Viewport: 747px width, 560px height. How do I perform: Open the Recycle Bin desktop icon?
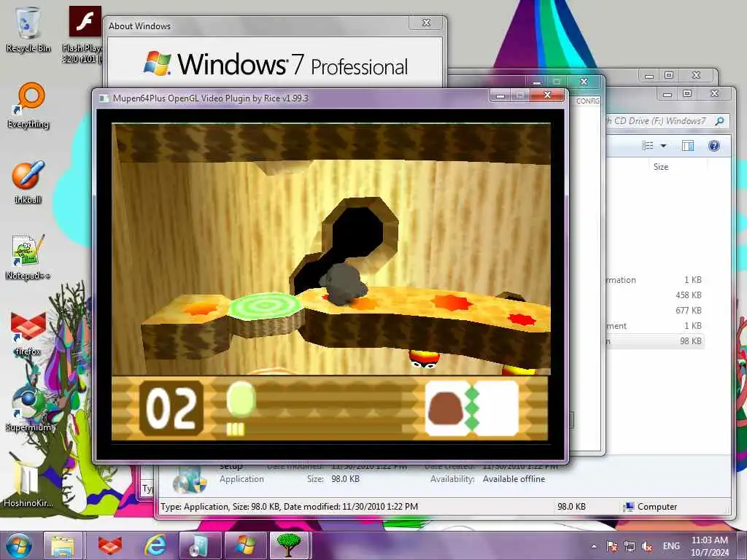point(28,28)
